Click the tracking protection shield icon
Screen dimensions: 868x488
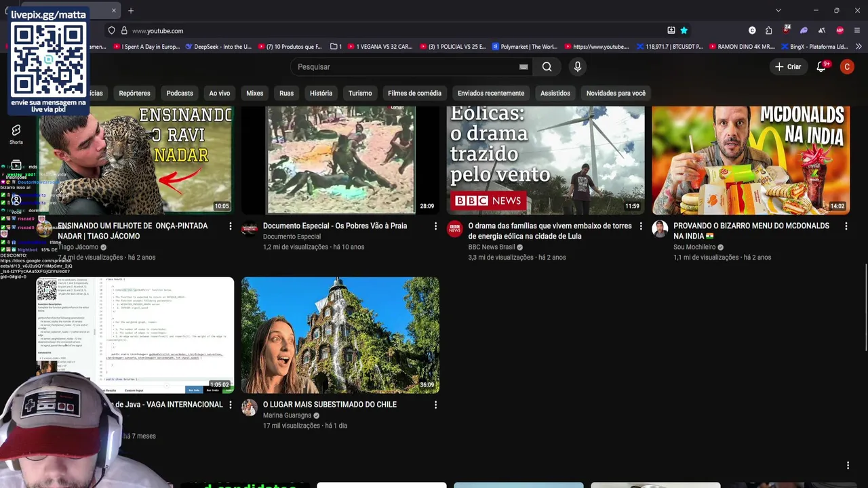tap(111, 30)
